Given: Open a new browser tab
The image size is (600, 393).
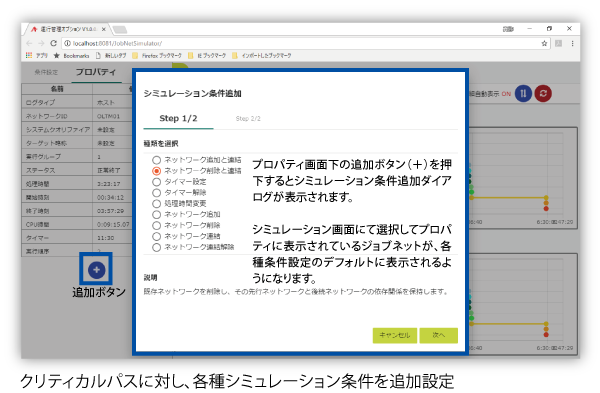Looking at the screenshot, I should (x=120, y=29).
